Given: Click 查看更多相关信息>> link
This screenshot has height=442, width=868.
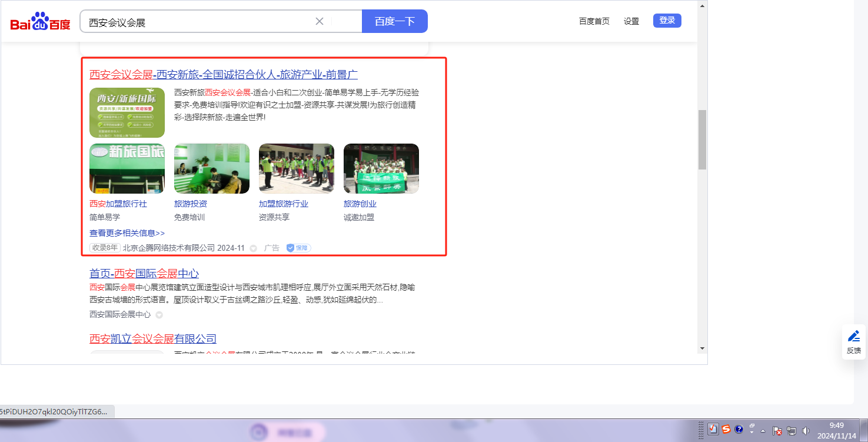Looking at the screenshot, I should click(x=127, y=233).
